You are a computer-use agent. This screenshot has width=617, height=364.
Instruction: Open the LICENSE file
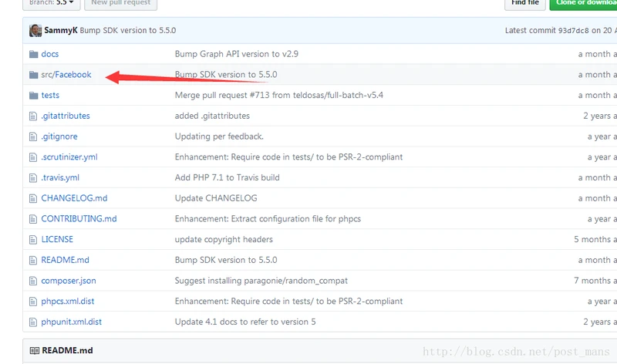tap(57, 239)
